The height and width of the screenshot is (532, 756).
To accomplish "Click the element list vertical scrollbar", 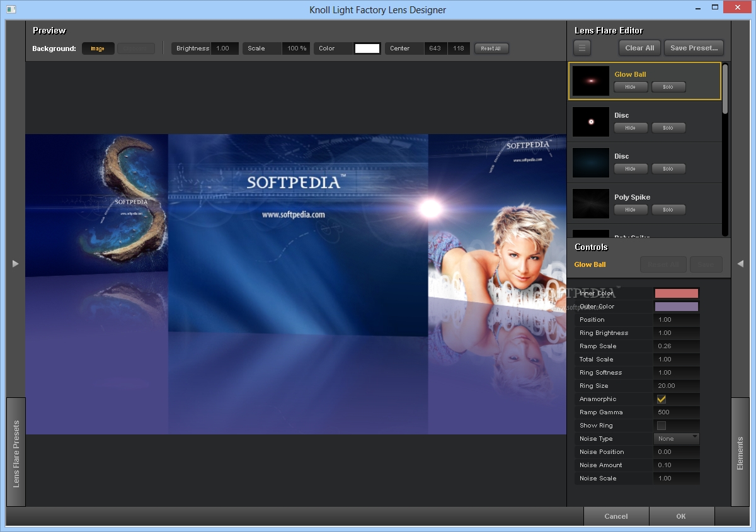I will [725, 89].
